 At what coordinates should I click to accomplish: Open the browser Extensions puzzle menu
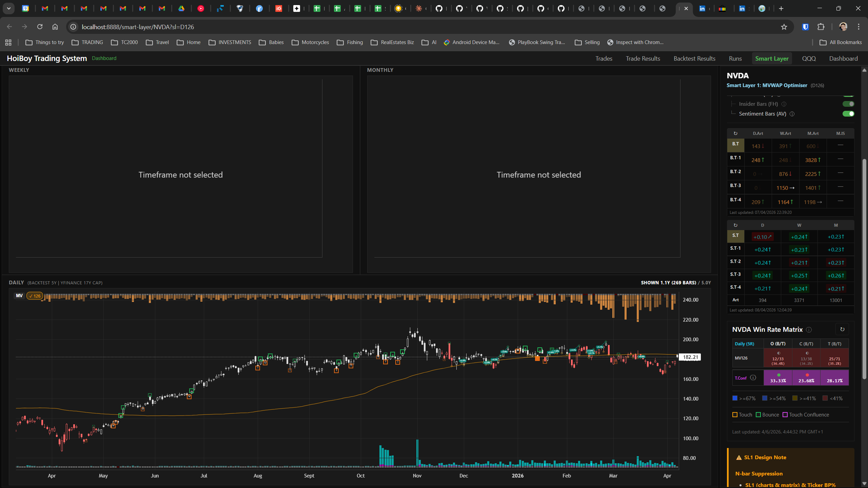[x=821, y=27]
